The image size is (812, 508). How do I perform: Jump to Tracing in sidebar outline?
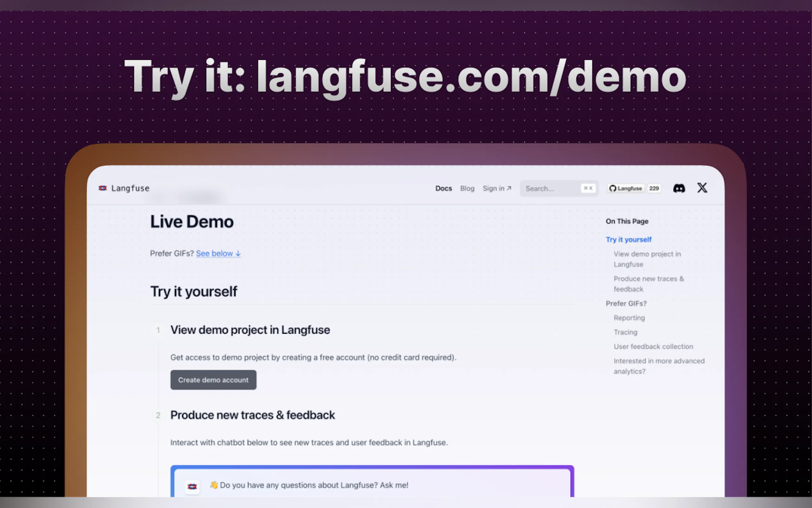click(x=625, y=332)
